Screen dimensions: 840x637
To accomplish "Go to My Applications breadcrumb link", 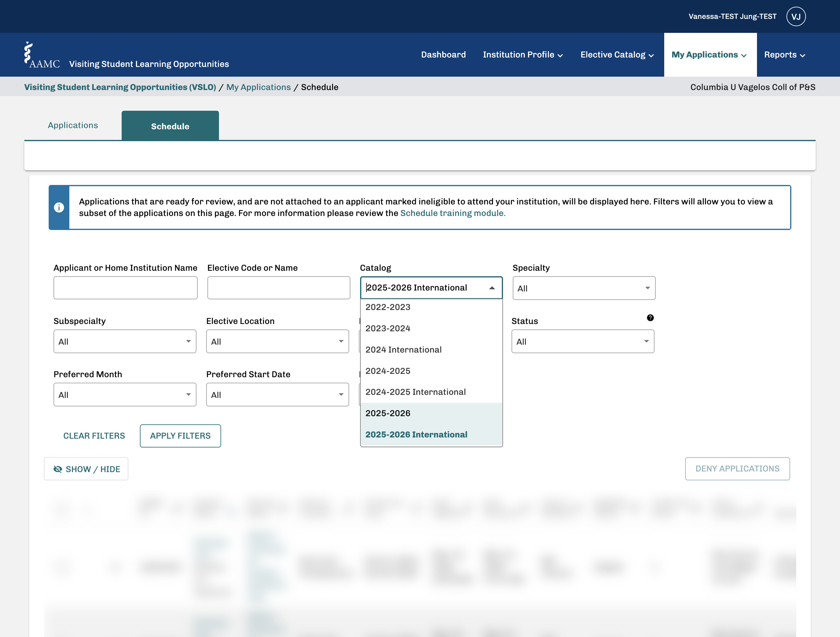I will [258, 87].
